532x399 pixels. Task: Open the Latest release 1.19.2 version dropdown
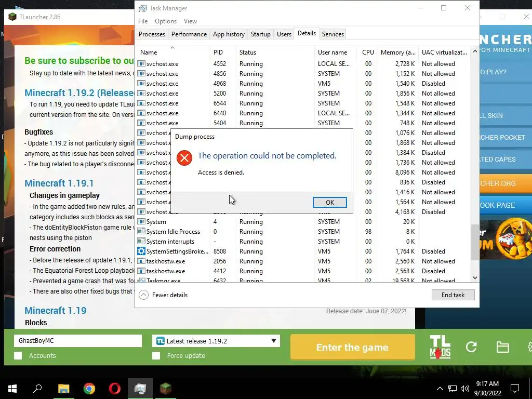pyautogui.click(x=216, y=341)
